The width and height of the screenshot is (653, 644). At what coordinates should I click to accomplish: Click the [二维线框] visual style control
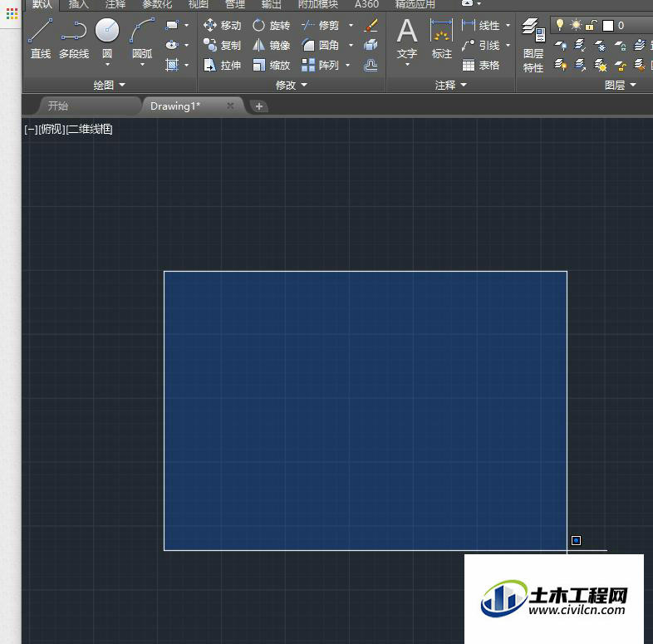click(89, 130)
